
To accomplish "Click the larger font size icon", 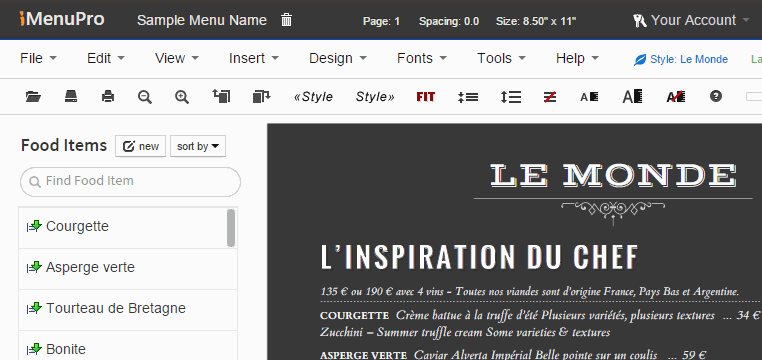I will pyautogui.click(x=632, y=97).
